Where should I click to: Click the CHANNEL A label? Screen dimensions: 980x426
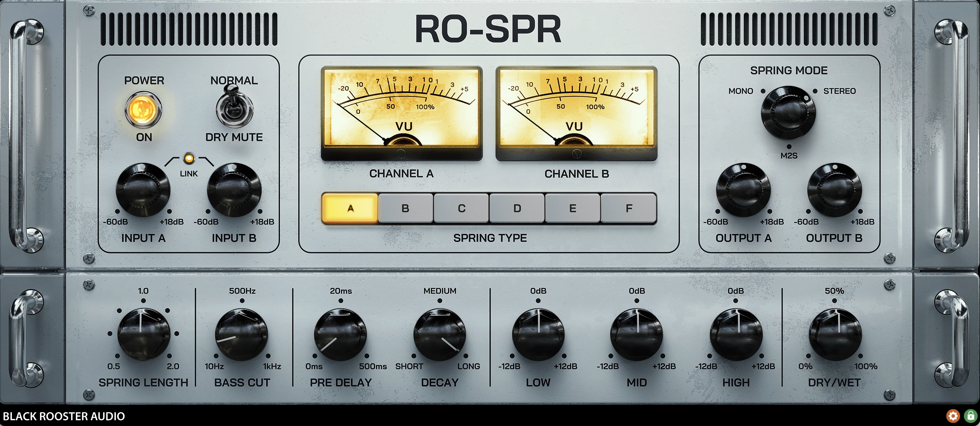tap(401, 174)
